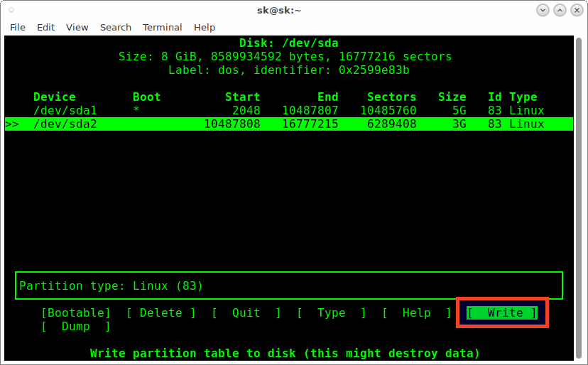Click the >> selection marker on sda2 row
The width and height of the screenshot is (588, 365).
click(x=12, y=124)
